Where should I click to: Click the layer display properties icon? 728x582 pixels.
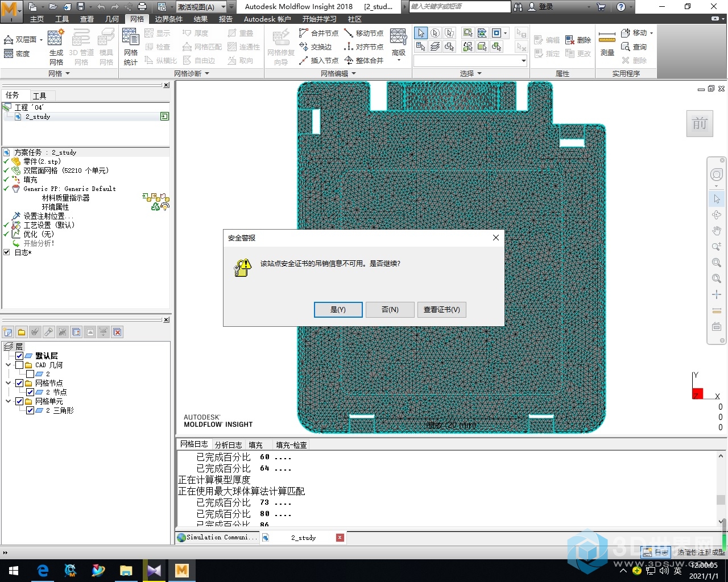(76, 332)
